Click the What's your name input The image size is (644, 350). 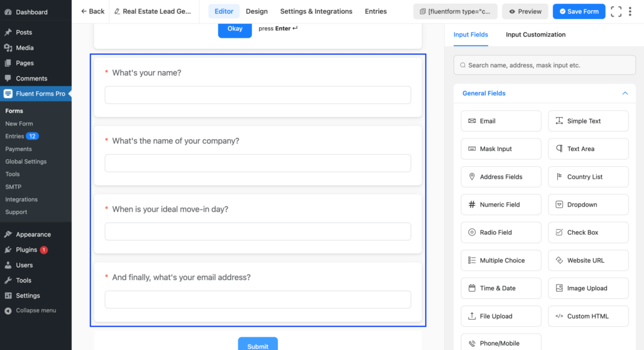258,95
